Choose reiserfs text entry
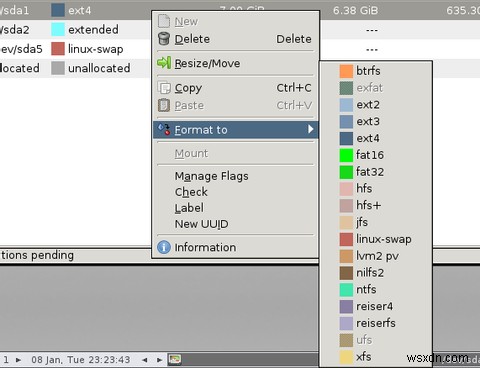This screenshot has height=368, width=480. [x=376, y=323]
